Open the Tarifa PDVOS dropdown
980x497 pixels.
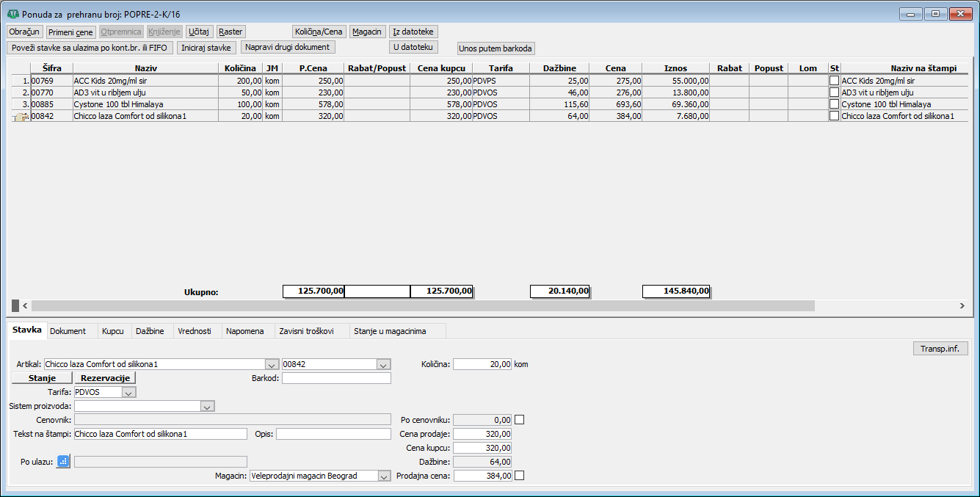tap(129, 393)
